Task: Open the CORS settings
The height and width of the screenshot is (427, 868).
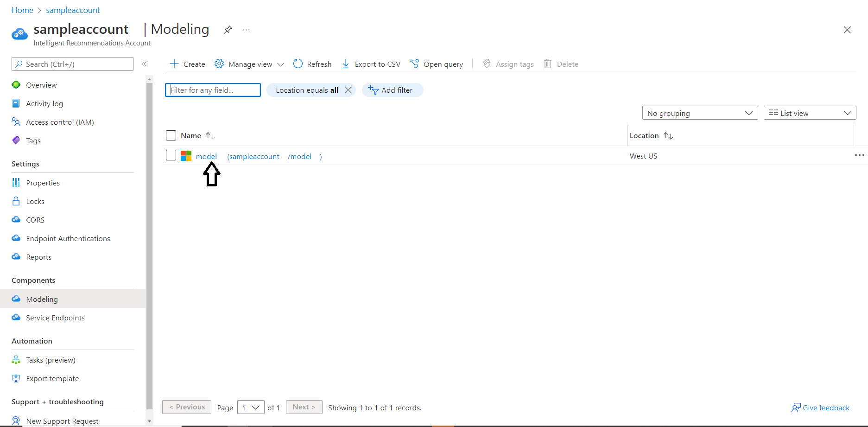Action: tap(35, 219)
